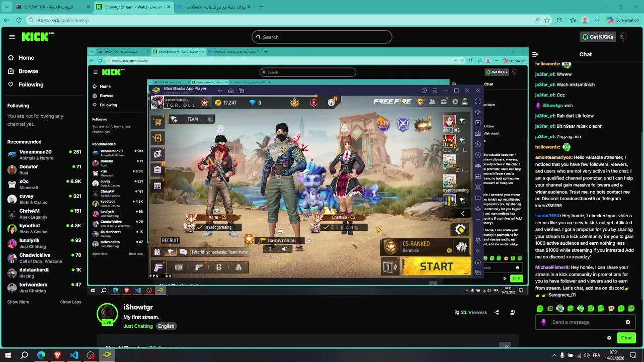Viewport: 644px width, 362px height.
Task: Open daletanhardt iRacing channel
Action: [x=44, y=273]
